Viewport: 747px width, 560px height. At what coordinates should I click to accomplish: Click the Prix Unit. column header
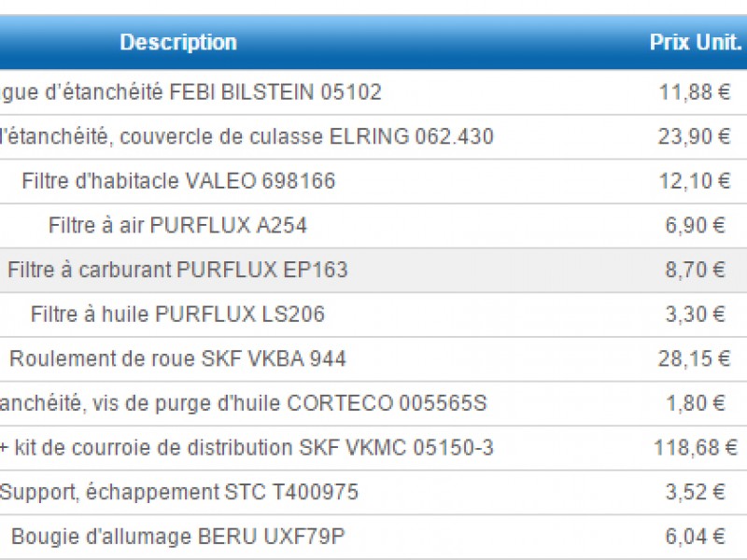point(695,43)
